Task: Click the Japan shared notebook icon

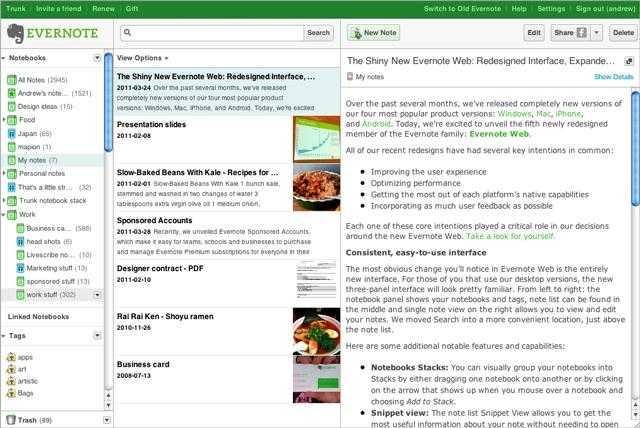Action: pyautogui.click(x=12, y=134)
